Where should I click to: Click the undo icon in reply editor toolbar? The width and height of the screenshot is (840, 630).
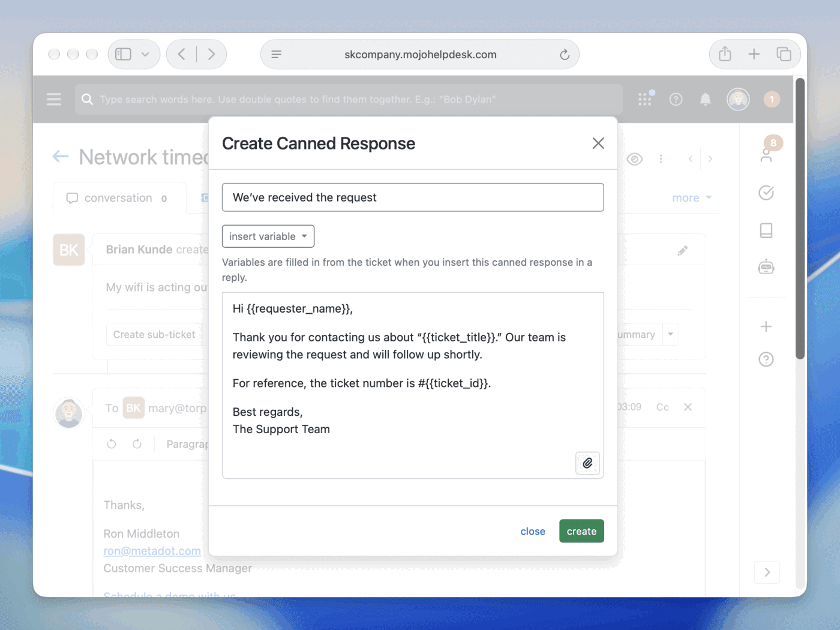pos(112,444)
